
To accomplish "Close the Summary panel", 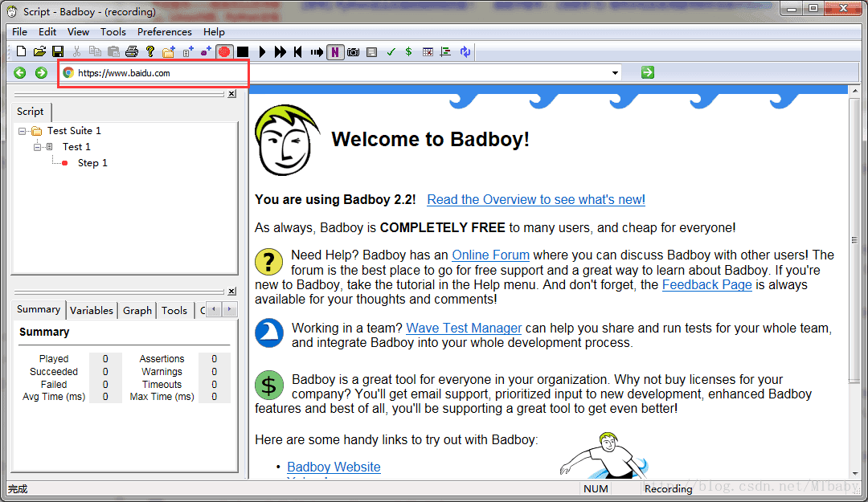I will [x=232, y=291].
